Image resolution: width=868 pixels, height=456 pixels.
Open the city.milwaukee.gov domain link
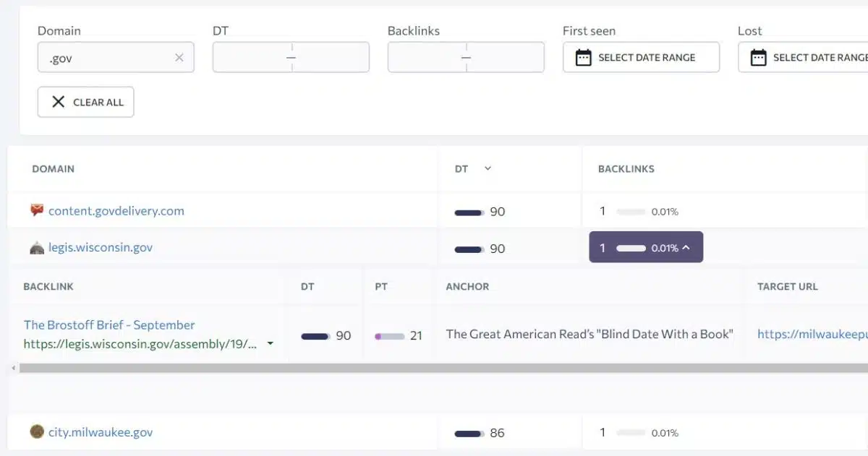pyautogui.click(x=101, y=432)
